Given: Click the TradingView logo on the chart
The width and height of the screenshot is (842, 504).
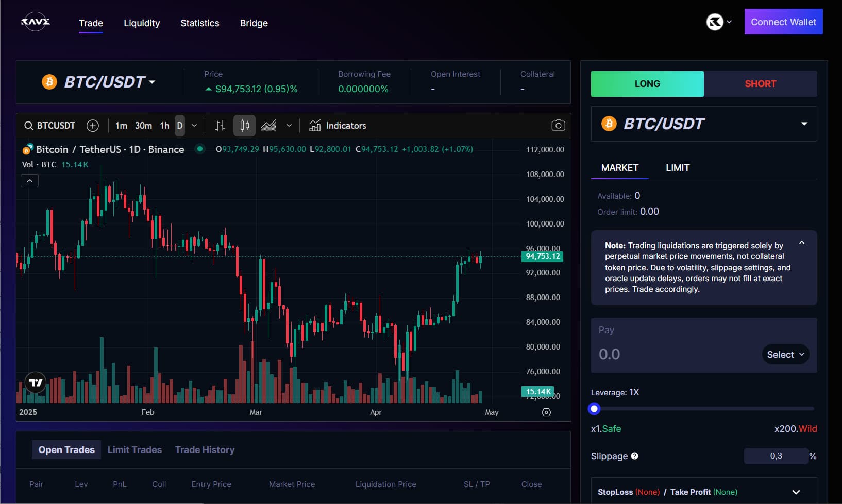Looking at the screenshot, I should coord(35,383).
